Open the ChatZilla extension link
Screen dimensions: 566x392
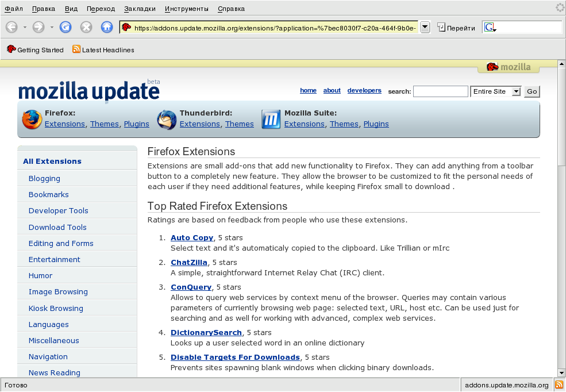point(189,263)
